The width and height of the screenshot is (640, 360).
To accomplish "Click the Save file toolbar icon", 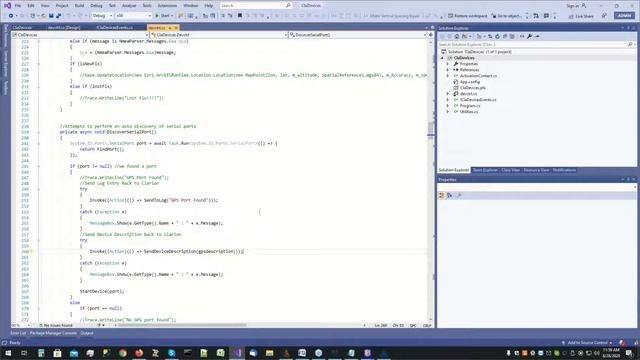I will pyautogui.click(x=51, y=16).
